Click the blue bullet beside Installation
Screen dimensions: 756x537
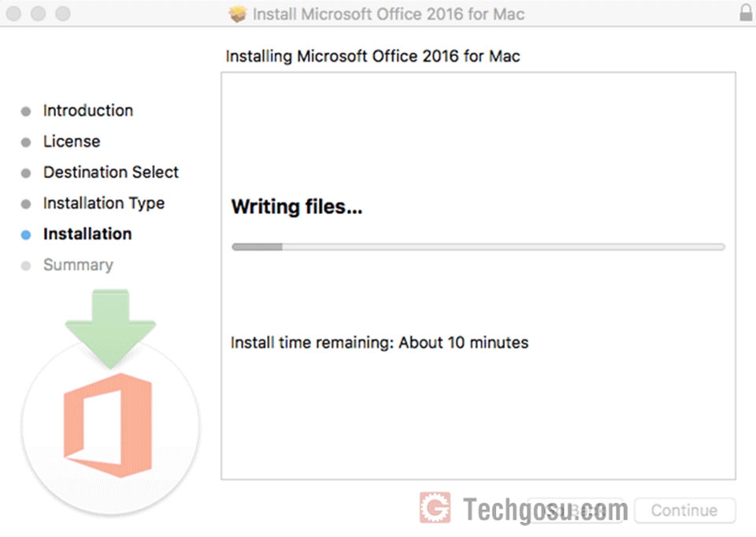(26, 235)
